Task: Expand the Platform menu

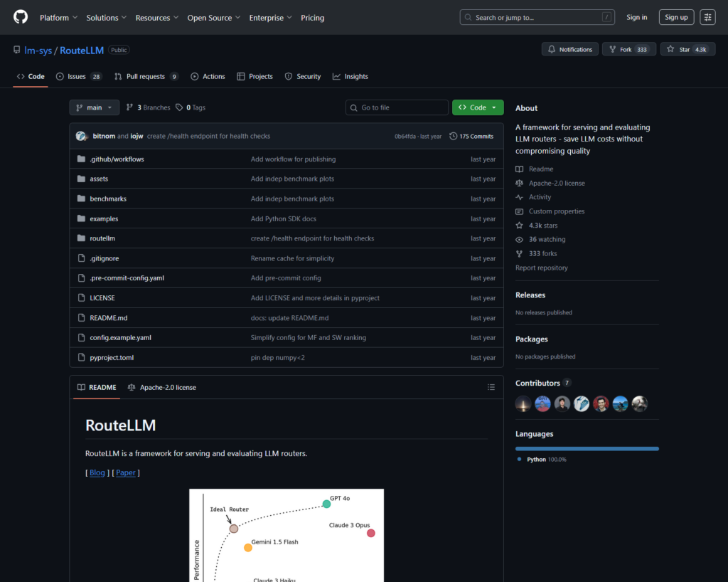Action: pos(58,17)
